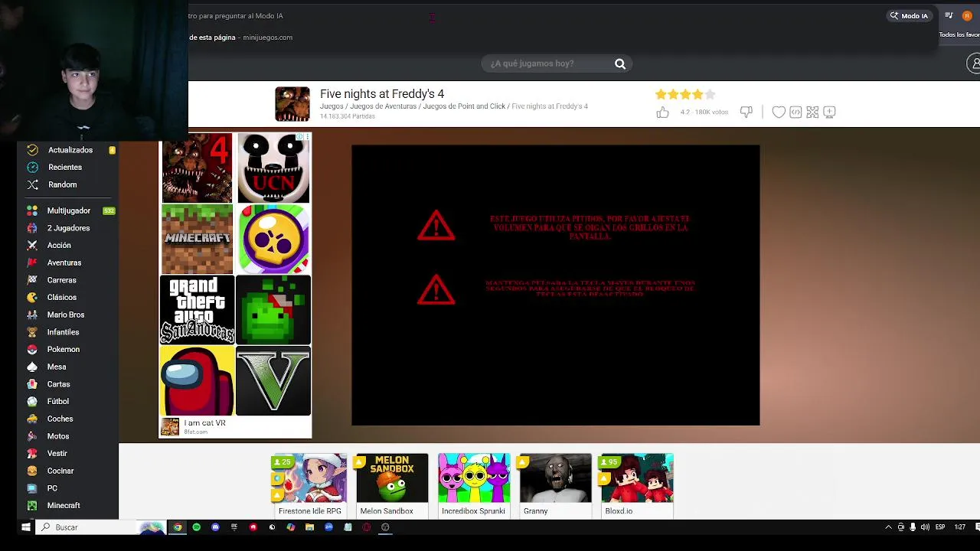
Task: Open Coches category
Action: coord(60,419)
